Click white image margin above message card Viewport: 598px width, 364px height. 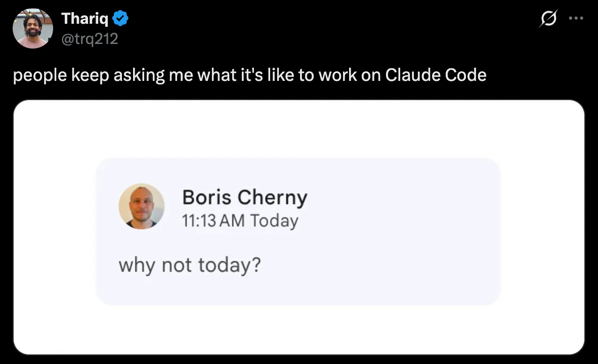(x=298, y=129)
